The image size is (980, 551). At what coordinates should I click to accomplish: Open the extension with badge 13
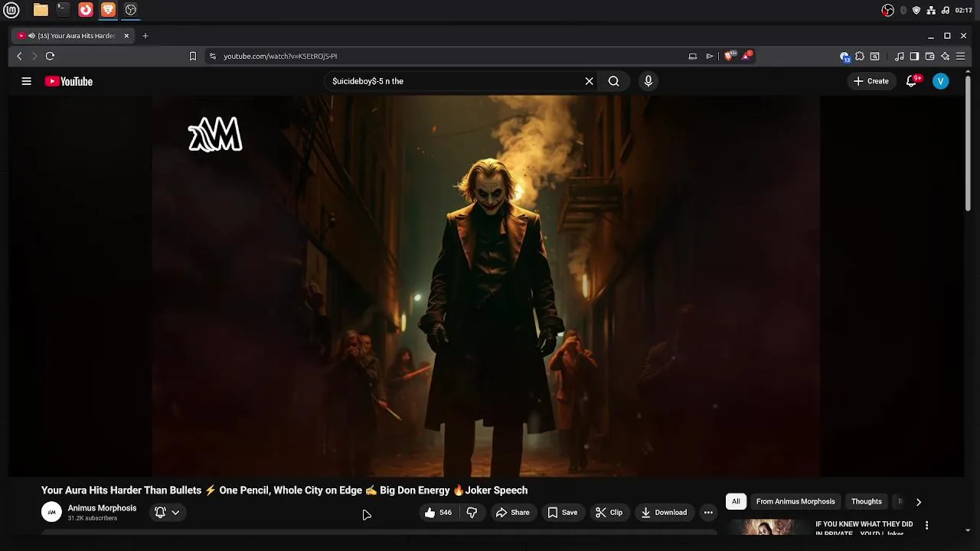click(x=844, y=57)
